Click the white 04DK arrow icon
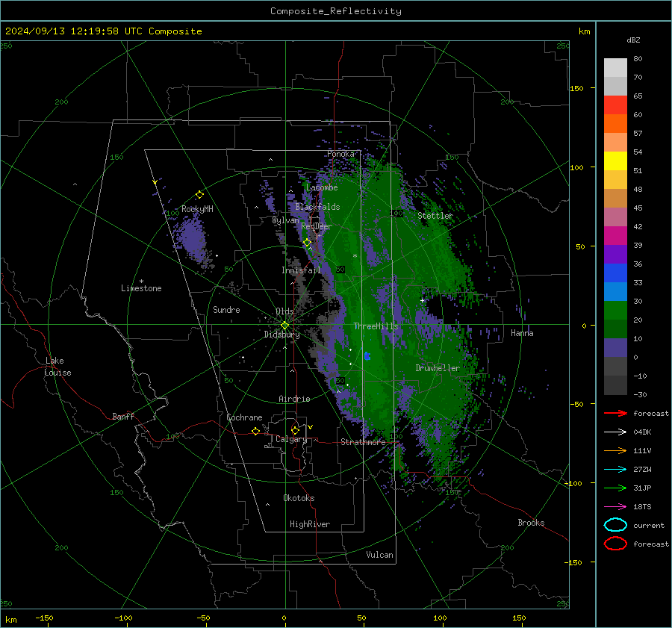 (x=615, y=432)
